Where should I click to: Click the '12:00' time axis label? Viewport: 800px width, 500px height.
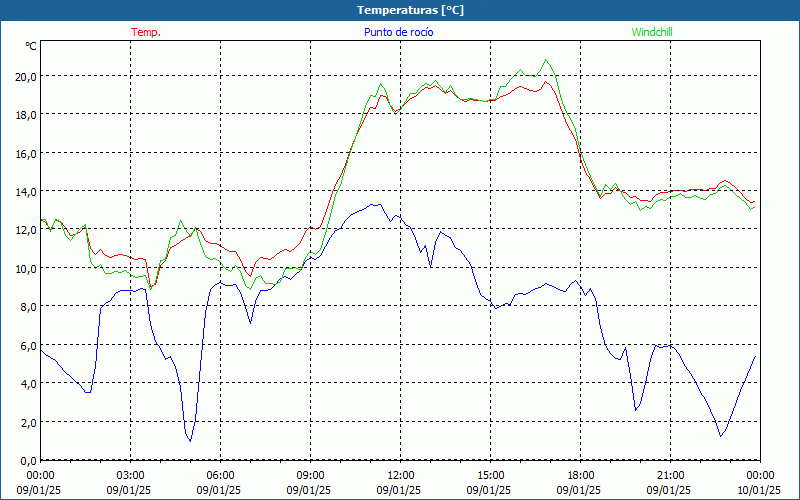(x=401, y=476)
